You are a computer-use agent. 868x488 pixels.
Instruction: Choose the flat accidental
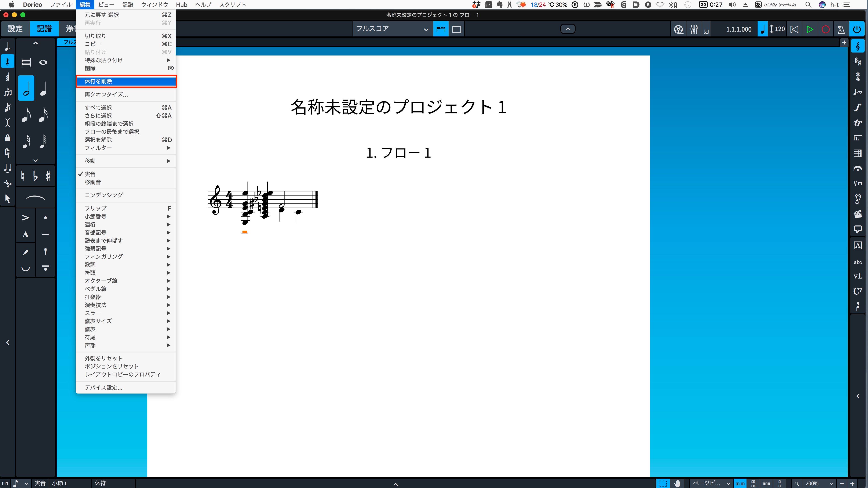pyautogui.click(x=35, y=176)
